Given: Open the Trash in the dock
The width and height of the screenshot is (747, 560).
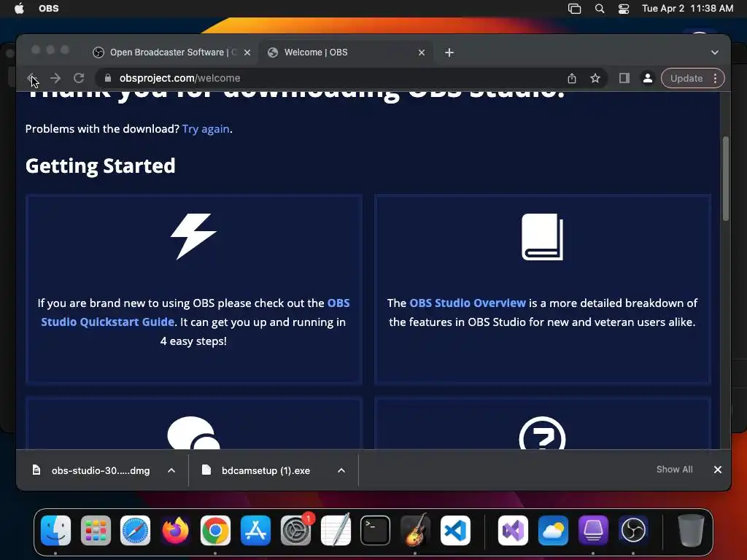Looking at the screenshot, I should pyautogui.click(x=691, y=531).
